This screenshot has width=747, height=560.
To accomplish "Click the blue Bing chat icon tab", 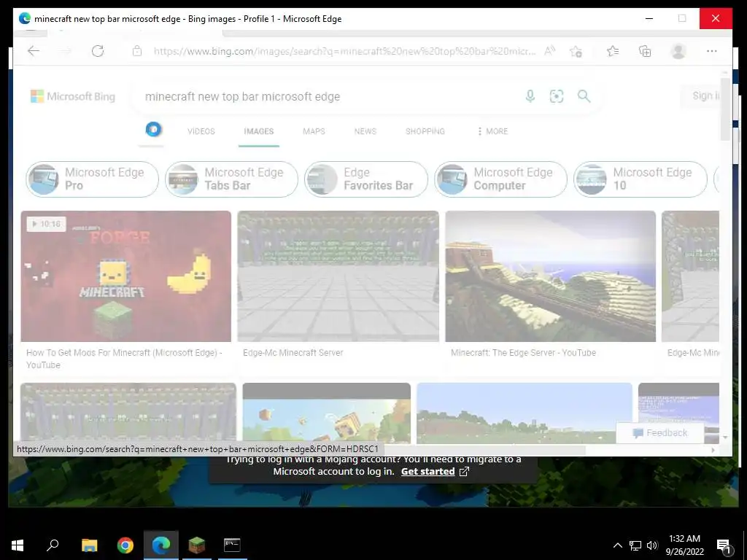I will 153,129.
